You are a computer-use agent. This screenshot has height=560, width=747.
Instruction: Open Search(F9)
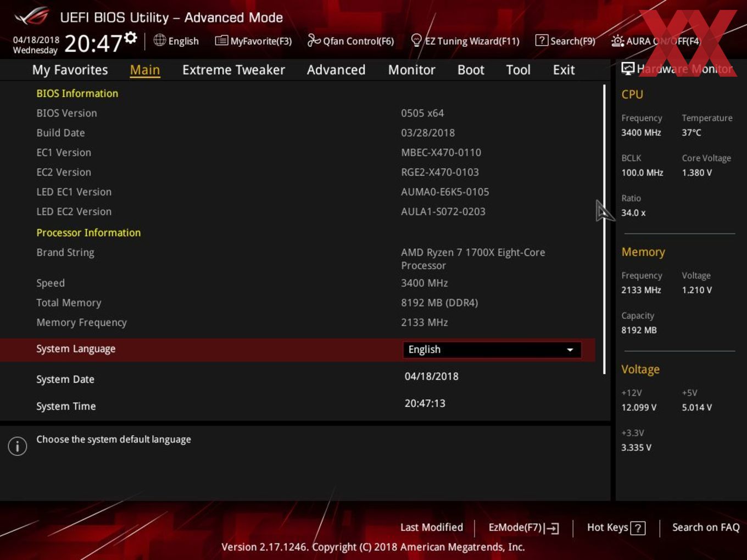(565, 41)
